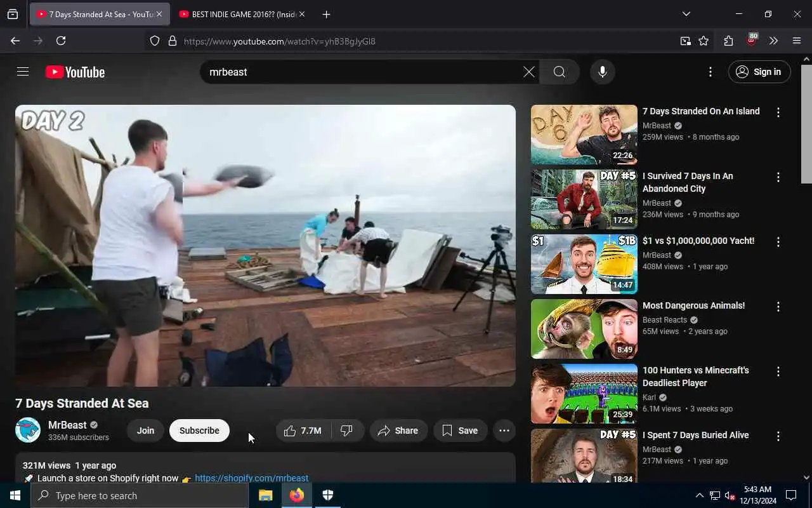Dislike the video with thumbs-down button
Viewport: 812px width, 508px height.
click(348, 431)
